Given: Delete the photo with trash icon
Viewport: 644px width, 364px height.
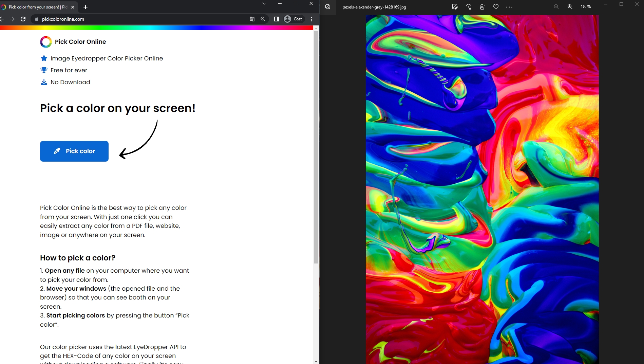Looking at the screenshot, I should click(482, 7).
